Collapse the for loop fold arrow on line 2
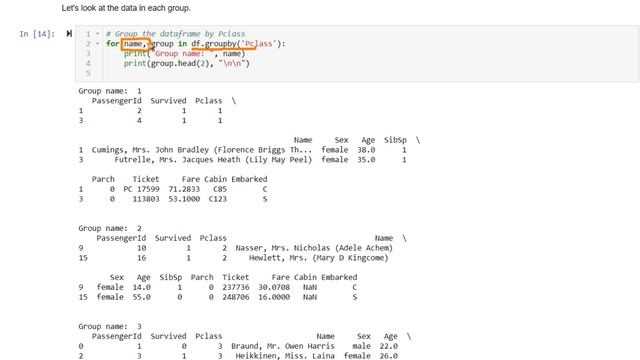 click(x=98, y=44)
